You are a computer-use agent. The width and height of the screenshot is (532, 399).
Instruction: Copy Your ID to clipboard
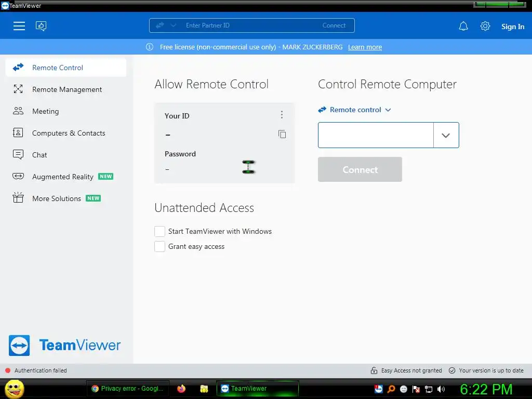pyautogui.click(x=282, y=135)
